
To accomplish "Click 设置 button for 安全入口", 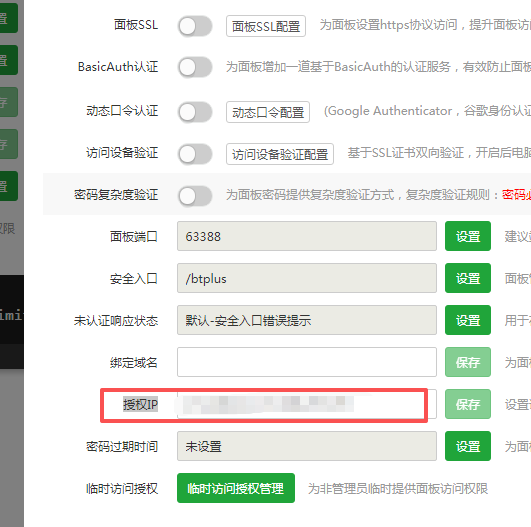I will [x=468, y=278].
